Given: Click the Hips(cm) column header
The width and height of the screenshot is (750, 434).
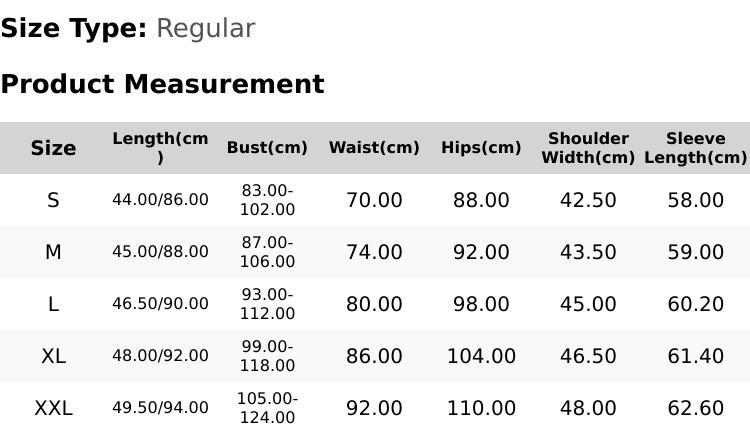Looking at the screenshot, I should (481, 147).
